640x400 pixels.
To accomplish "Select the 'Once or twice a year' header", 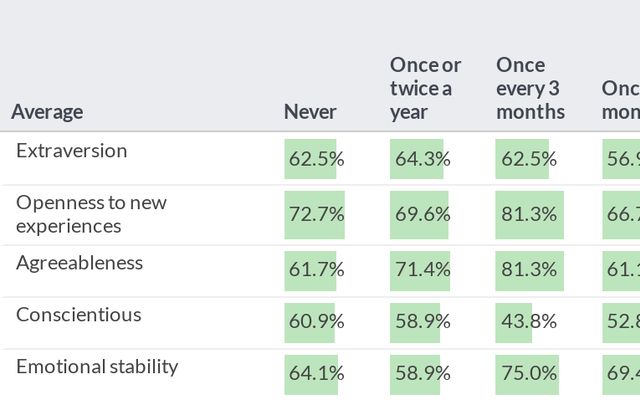I will (x=425, y=88).
